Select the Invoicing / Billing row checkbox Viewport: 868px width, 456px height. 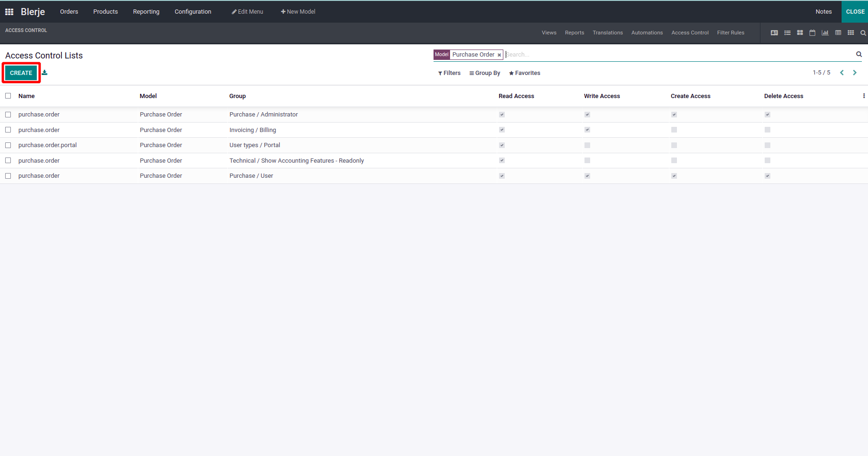(x=8, y=130)
